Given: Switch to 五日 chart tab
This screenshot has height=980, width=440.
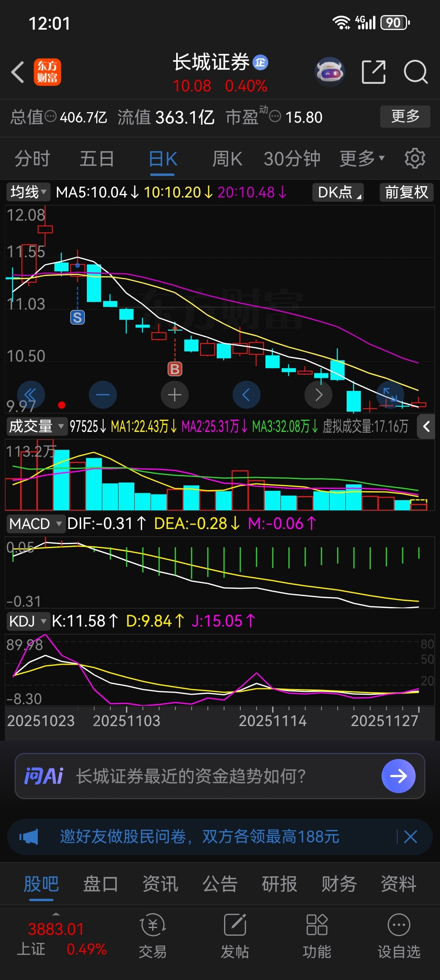Looking at the screenshot, I should tap(97, 158).
